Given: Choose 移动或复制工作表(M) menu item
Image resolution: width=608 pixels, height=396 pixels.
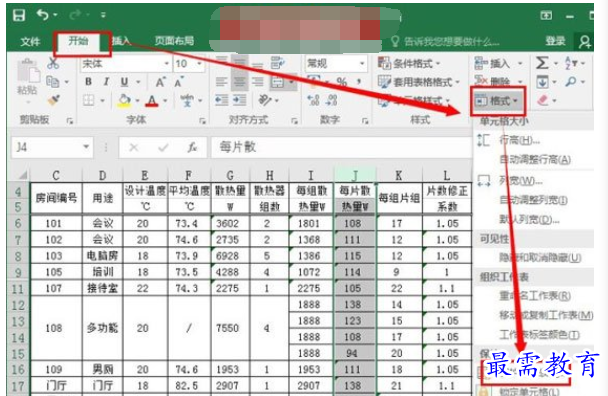Looking at the screenshot, I should 546,315.
